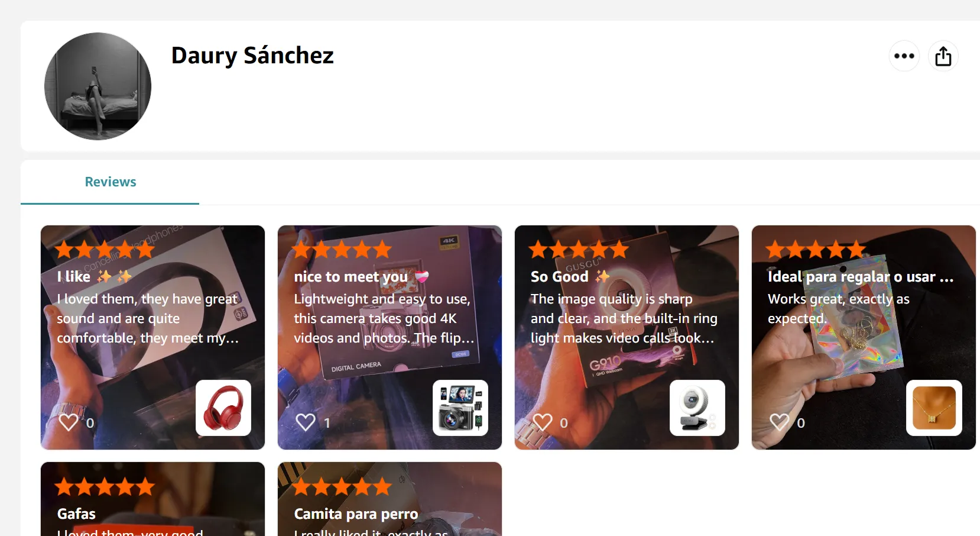Read 'Works great, exactly as expected' review text

pos(838,308)
